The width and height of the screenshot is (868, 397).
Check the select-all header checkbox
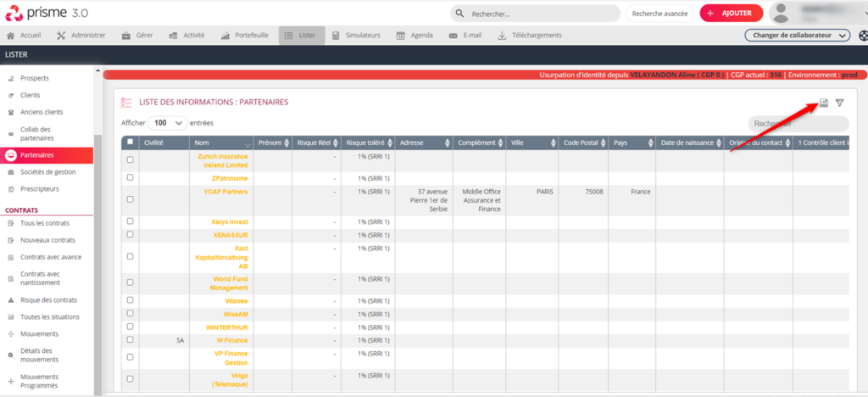pyautogui.click(x=130, y=143)
